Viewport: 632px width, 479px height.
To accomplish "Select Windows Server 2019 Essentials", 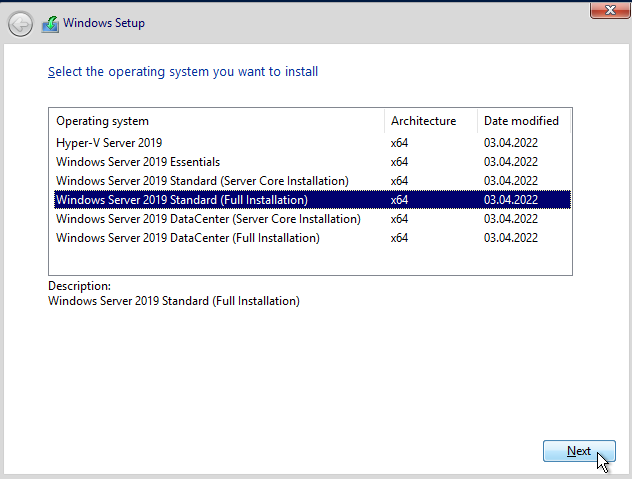I will (312, 162).
